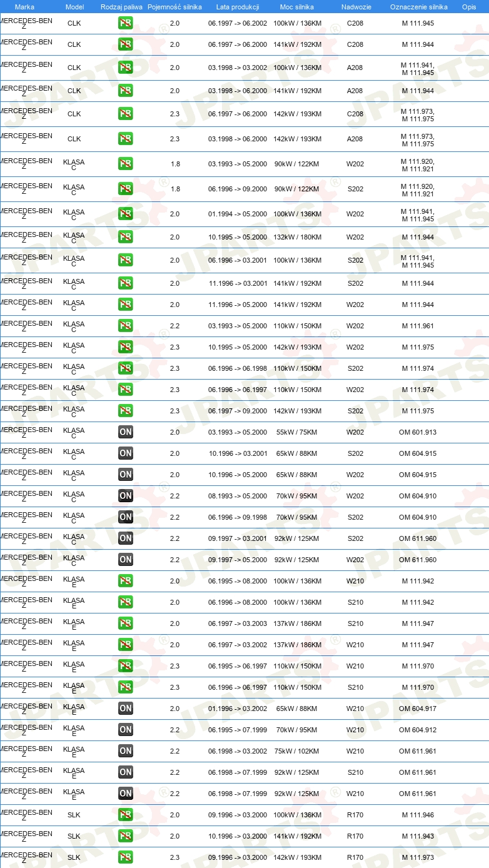This screenshot has width=489, height=868.
Task: Select the 06.1997 -> 09.2000 date cell
Action: [x=238, y=411]
